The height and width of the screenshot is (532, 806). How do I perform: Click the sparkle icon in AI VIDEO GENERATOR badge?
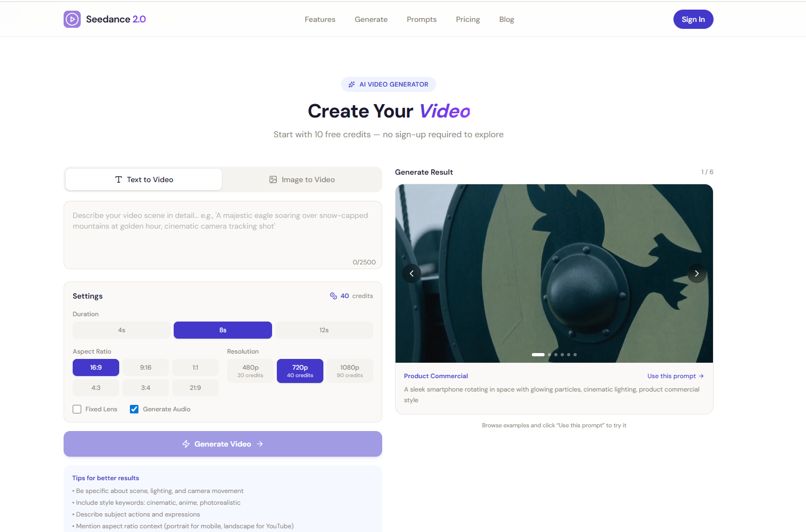coord(352,84)
